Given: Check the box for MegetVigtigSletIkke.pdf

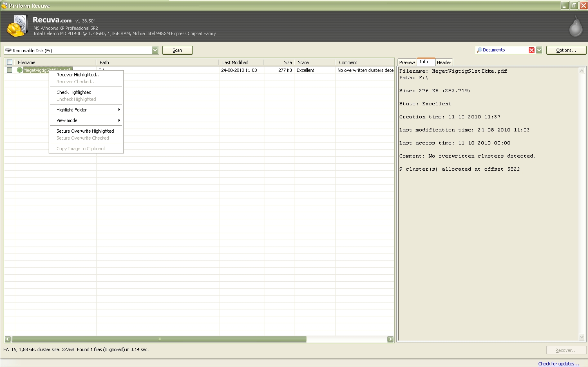Looking at the screenshot, I should click(10, 70).
